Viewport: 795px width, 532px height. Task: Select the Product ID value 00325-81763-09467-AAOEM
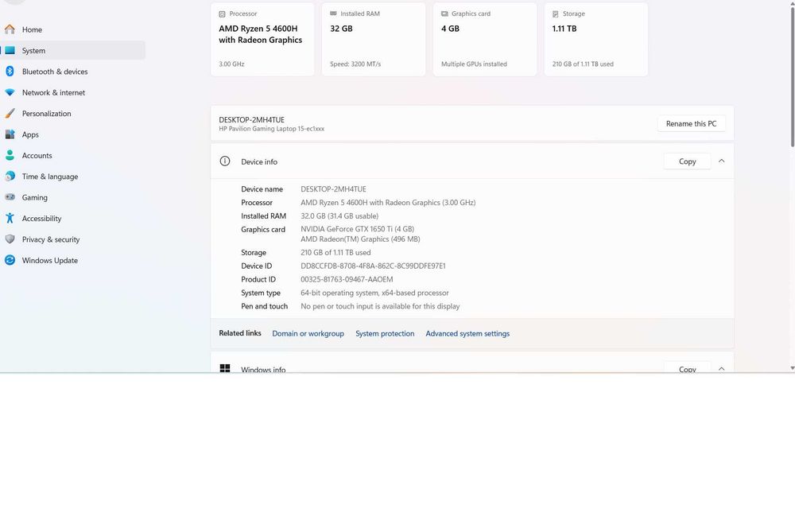(x=347, y=279)
